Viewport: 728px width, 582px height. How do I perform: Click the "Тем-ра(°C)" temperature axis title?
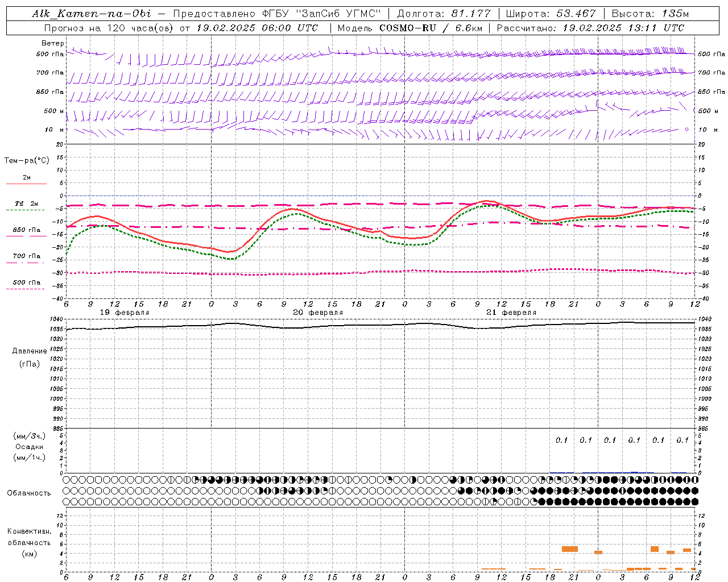point(27,161)
